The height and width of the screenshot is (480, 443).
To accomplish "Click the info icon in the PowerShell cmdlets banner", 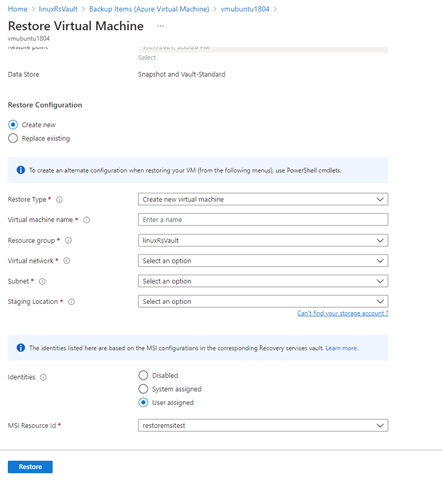I will [x=21, y=170].
